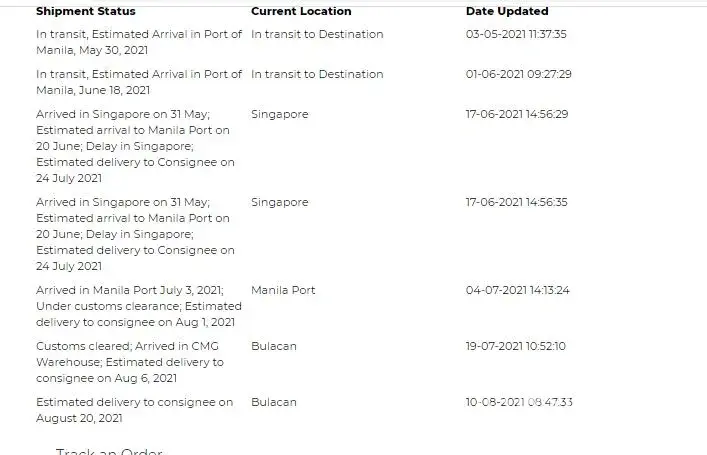Click the Bulacan location in the Customs cleared row
This screenshot has width=707, height=455.
pos(273,346)
